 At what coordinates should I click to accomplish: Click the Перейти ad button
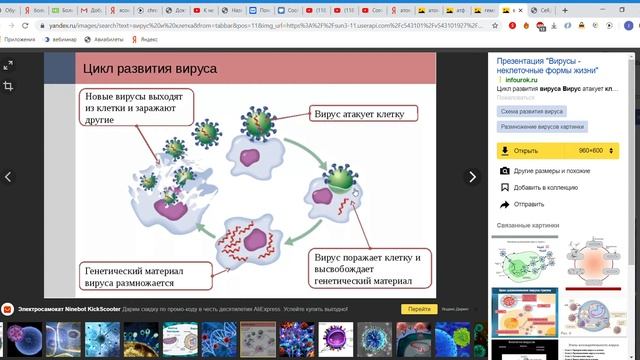click(x=419, y=309)
